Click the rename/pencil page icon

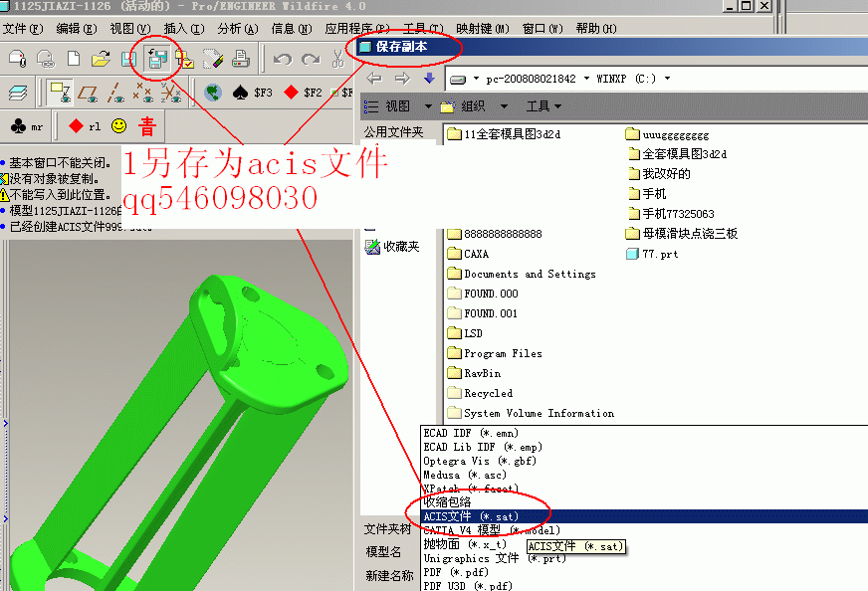[213, 58]
